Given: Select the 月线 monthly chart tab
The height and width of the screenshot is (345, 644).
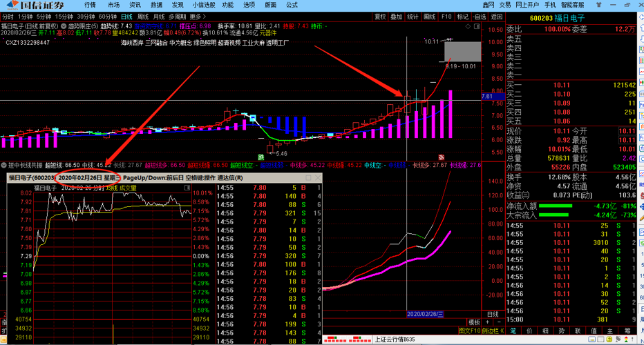Looking at the screenshot, I should tap(158, 17).
